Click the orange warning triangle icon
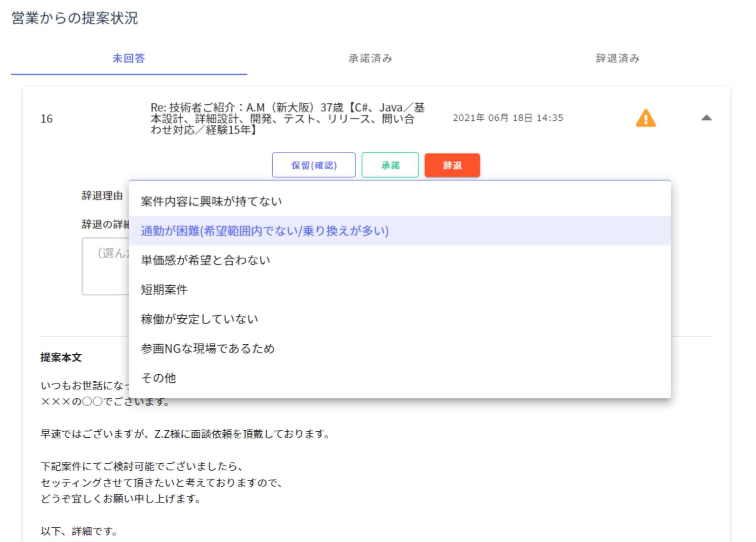756x542 pixels. [645, 118]
